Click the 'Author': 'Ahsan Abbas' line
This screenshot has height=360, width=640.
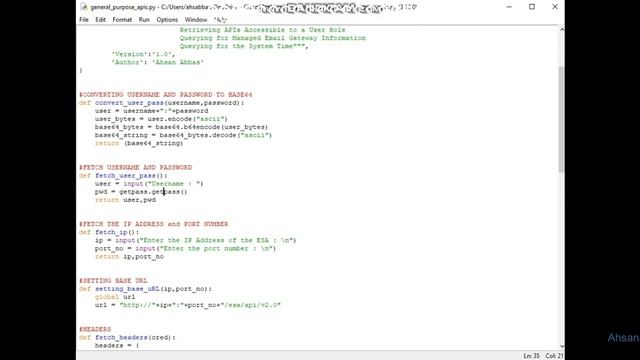coord(158,62)
